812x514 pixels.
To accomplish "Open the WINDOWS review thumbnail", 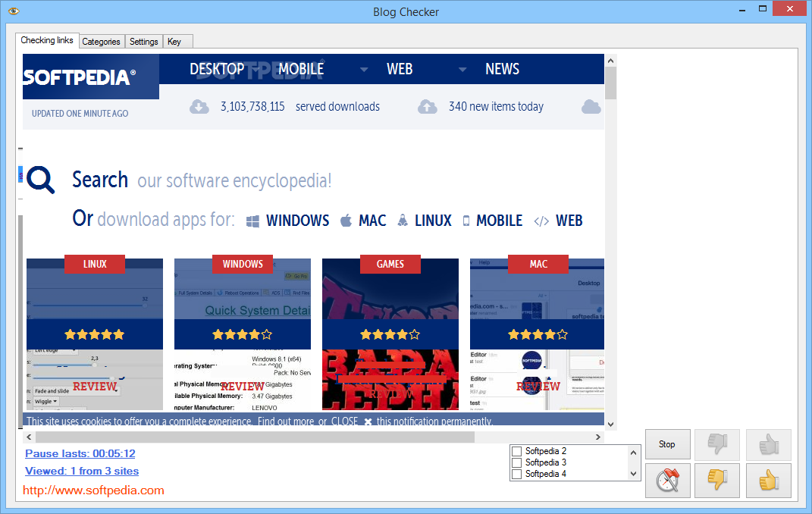I will tap(243, 334).
